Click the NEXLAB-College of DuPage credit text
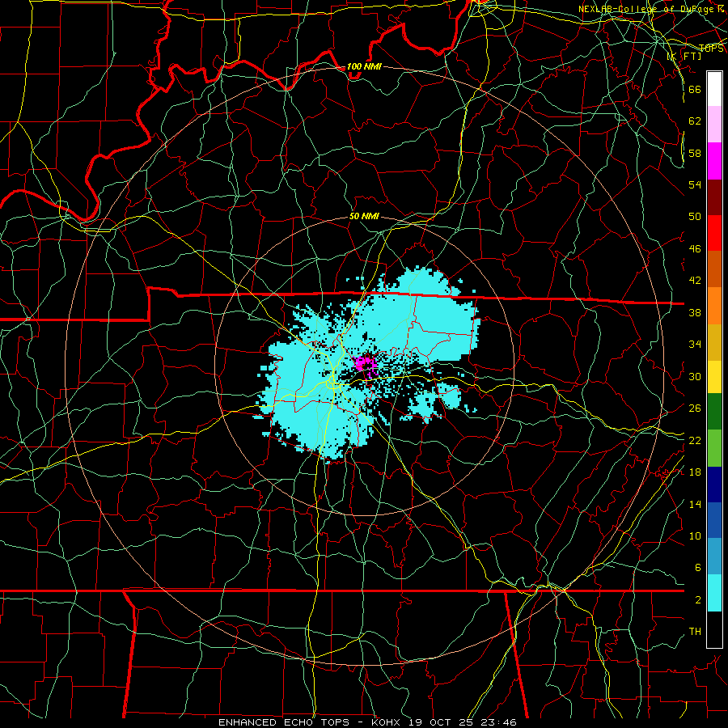This screenshot has width=728, height=728. point(651,9)
